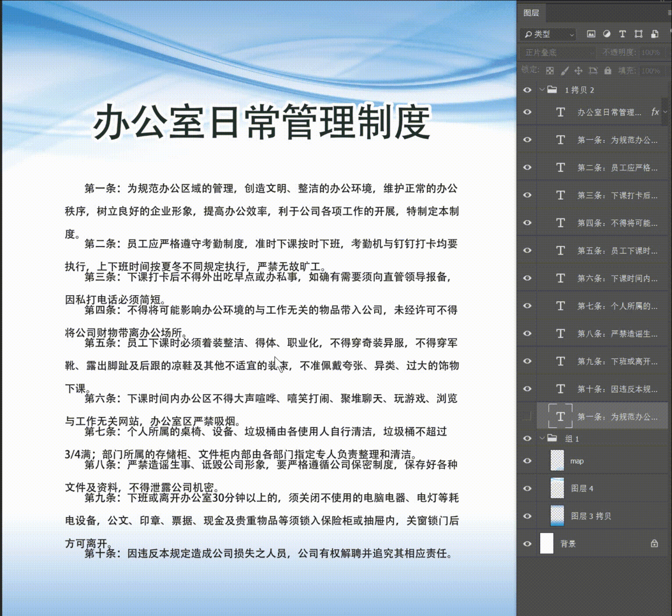Hide the 背景 layer using eye icon
Screen dimensions: 672x616
point(527,543)
